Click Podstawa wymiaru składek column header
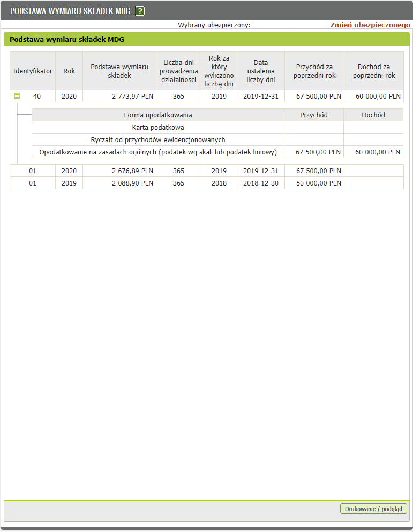The height and width of the screenshot is (532, 413). pyautogui.click(x=119, y=71)
